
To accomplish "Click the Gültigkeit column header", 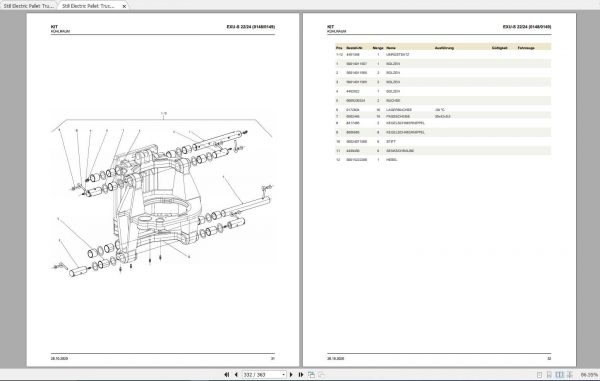I will coord(499,48).
